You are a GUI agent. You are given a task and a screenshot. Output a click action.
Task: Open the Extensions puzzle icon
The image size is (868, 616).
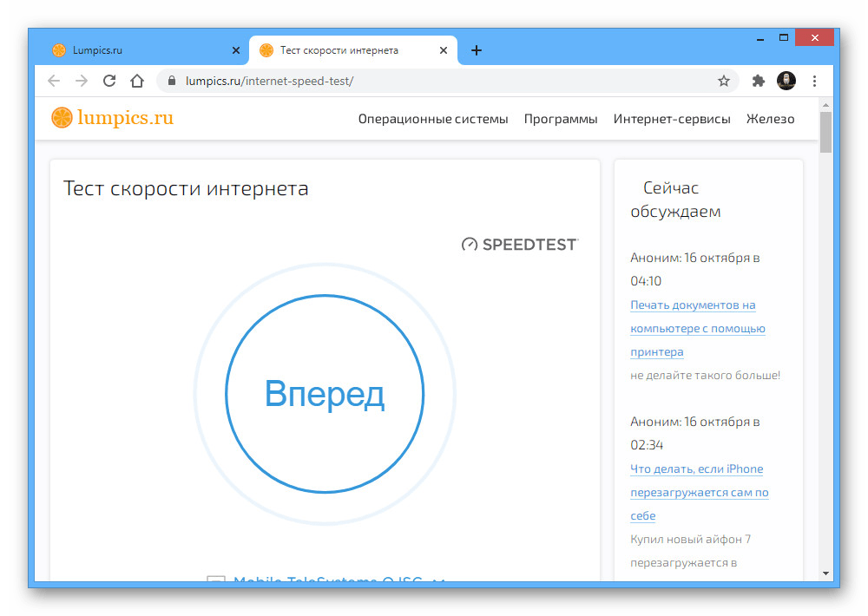coord(759,82)
